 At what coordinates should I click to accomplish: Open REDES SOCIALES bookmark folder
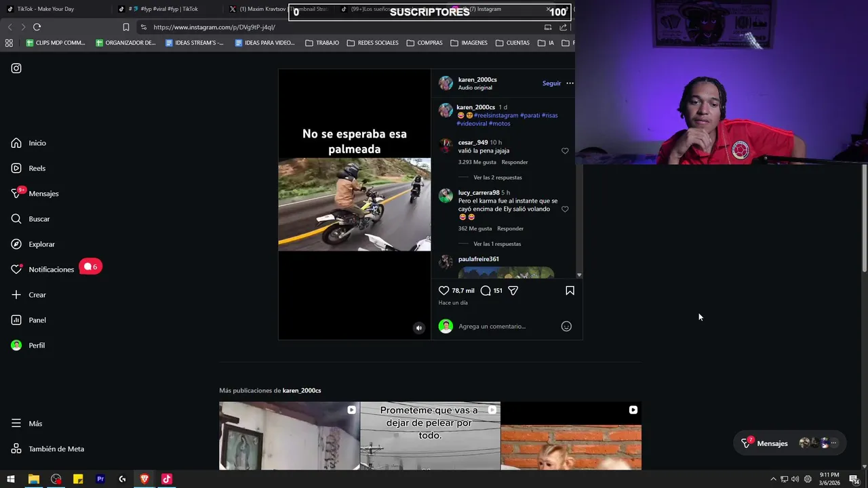[x=372, y=43]
